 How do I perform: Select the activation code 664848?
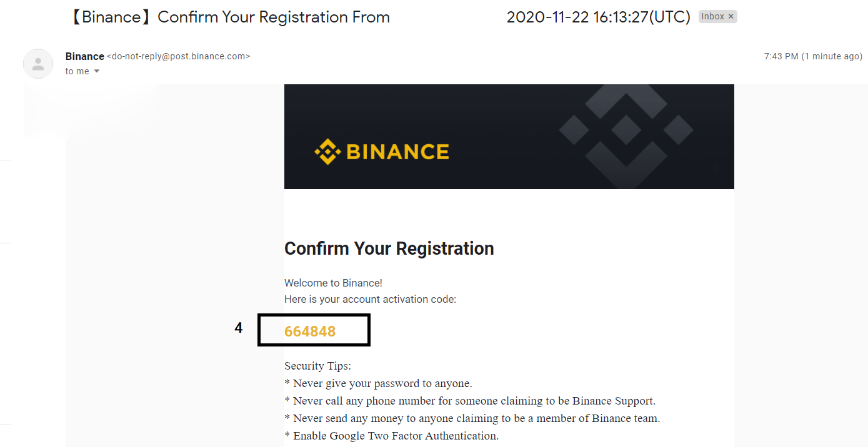(310, 332)
